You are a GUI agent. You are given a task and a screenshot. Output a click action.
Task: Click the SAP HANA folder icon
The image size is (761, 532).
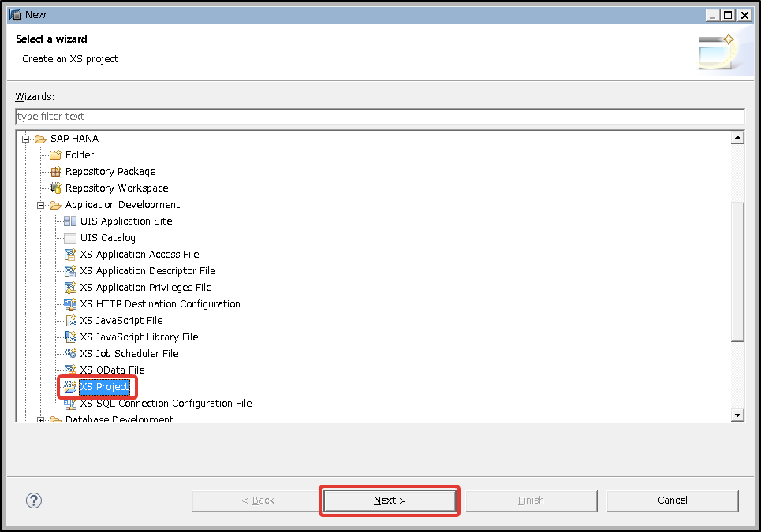(40, 139)
